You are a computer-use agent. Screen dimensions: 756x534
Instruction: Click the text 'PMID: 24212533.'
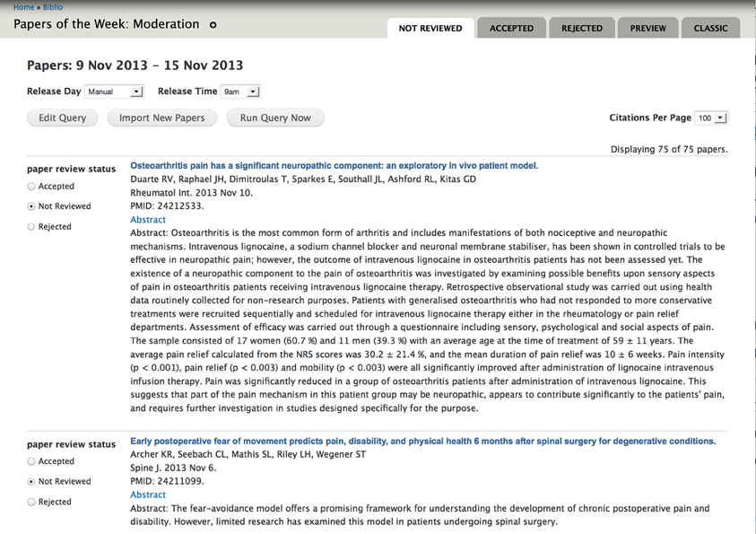(168, 206)
